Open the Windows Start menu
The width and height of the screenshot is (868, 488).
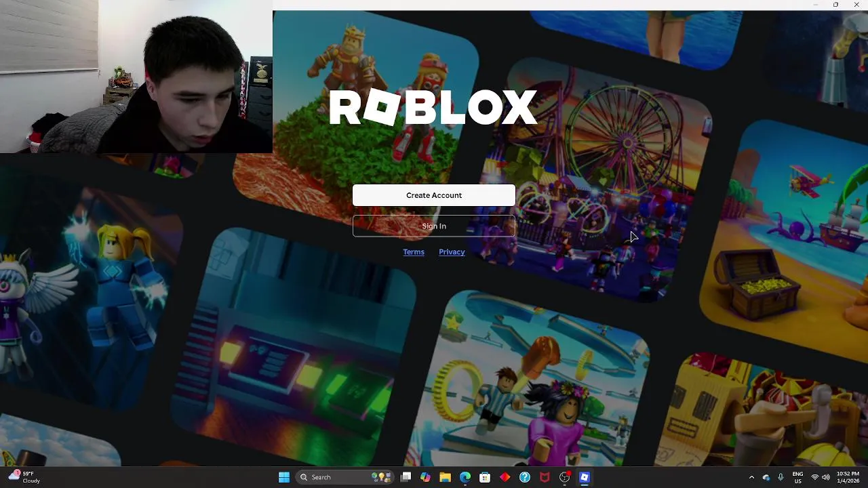point(284,477)
